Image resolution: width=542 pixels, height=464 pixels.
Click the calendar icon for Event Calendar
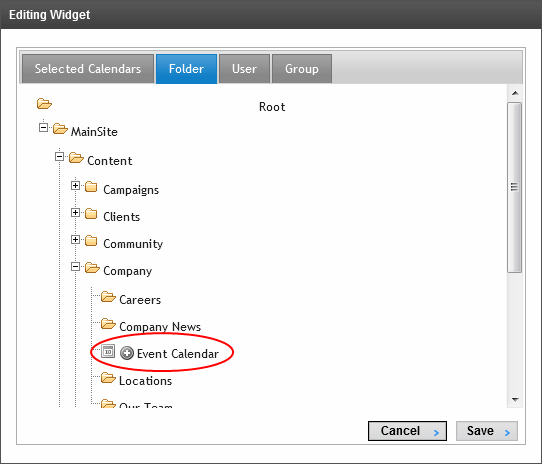[108, 351]
